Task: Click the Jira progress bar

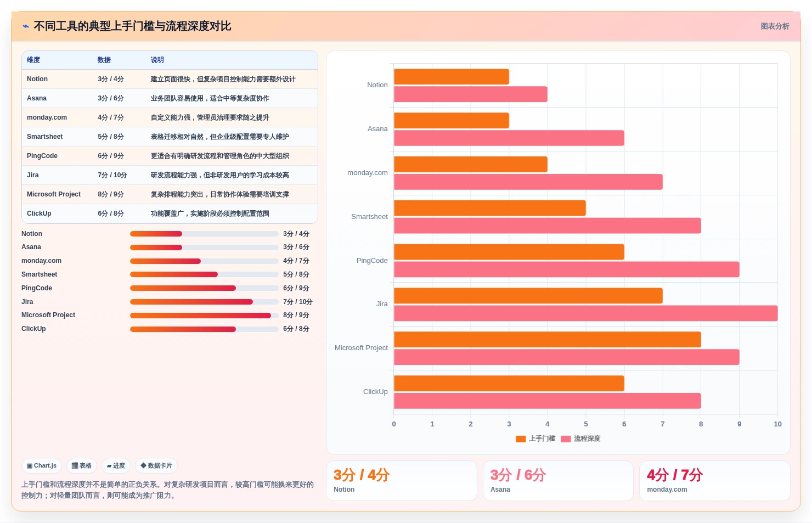Action: click(204, 302)
